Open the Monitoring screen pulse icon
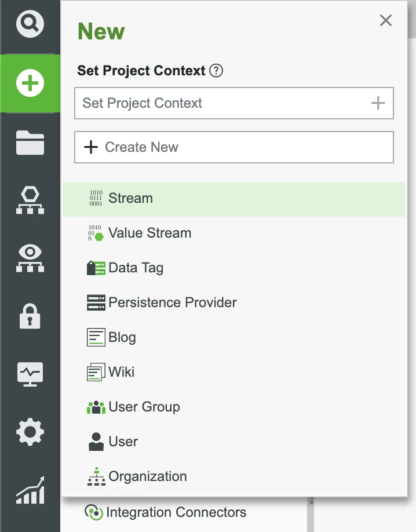This screenshot has width=416, height=532. pyautogui.click(x=30, y=374)
